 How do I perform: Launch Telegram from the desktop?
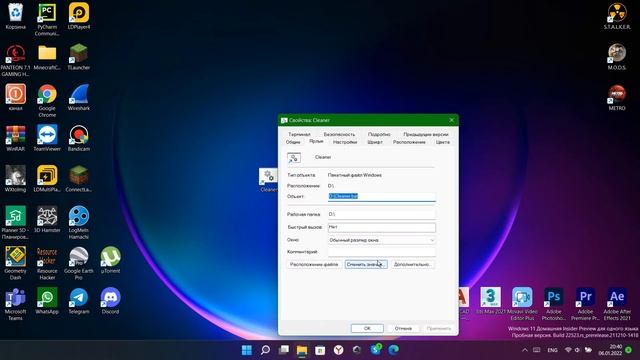coord(79,300)
